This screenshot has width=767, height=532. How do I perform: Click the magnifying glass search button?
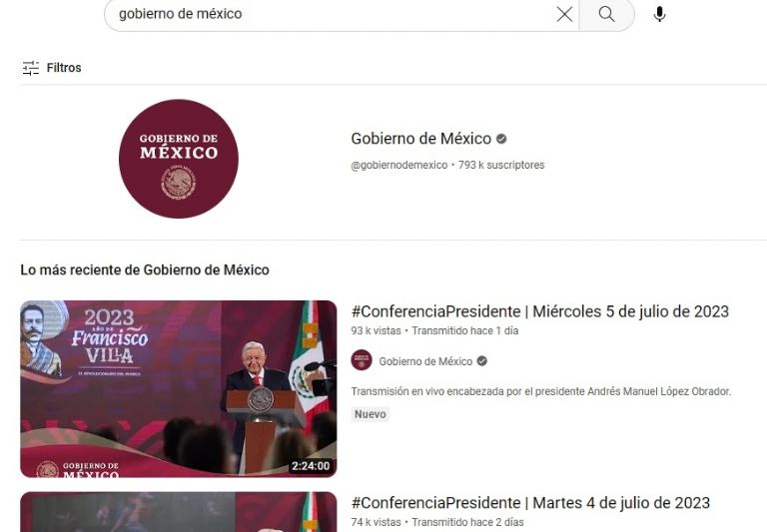606,14
